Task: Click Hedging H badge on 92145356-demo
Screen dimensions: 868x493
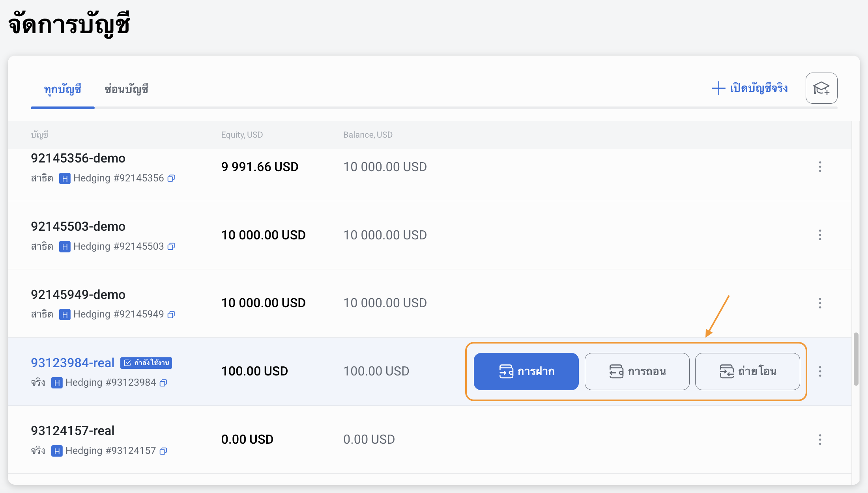Action: (65, 178)
